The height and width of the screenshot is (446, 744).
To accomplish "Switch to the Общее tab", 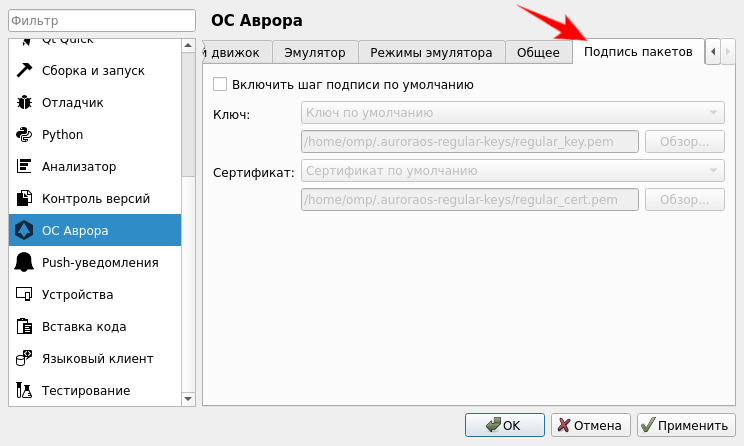I will [x=538, y=53].
